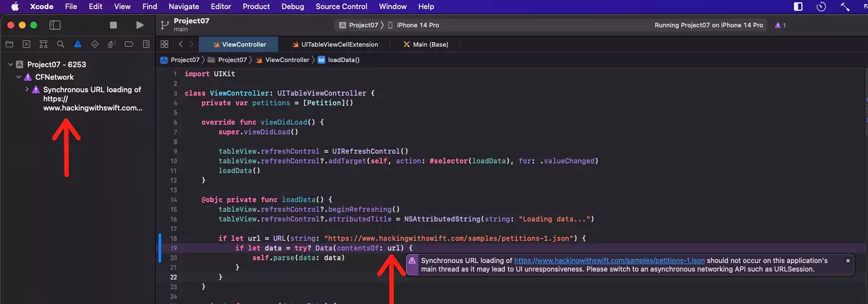Viewport: 868px width, 304px height.
Task: Open the Source Control menu
Action: click(x=341, y=6)
